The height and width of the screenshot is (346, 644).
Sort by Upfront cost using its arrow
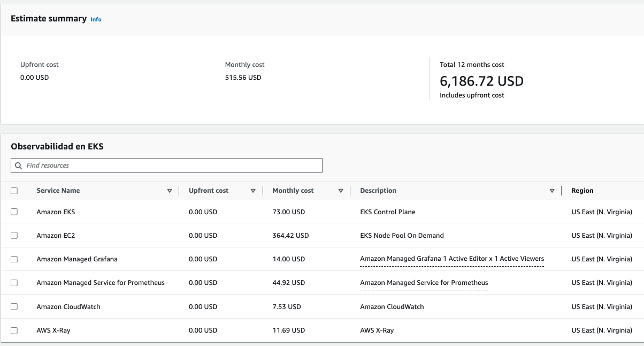[x=253, y=191]
